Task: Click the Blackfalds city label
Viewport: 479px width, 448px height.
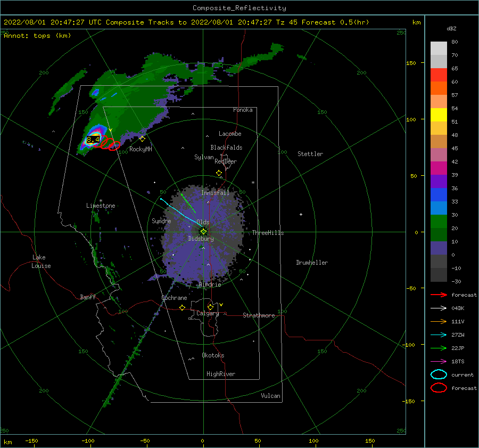Action: (x=226, y=148)
